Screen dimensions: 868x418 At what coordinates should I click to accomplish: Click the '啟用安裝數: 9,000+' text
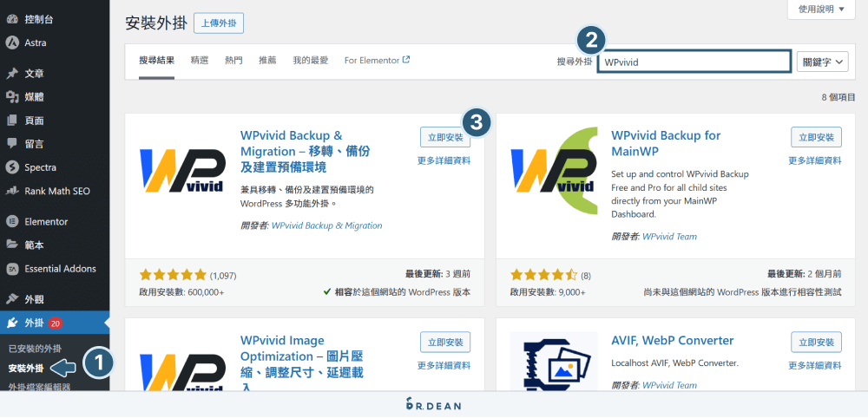coord(548,292)
